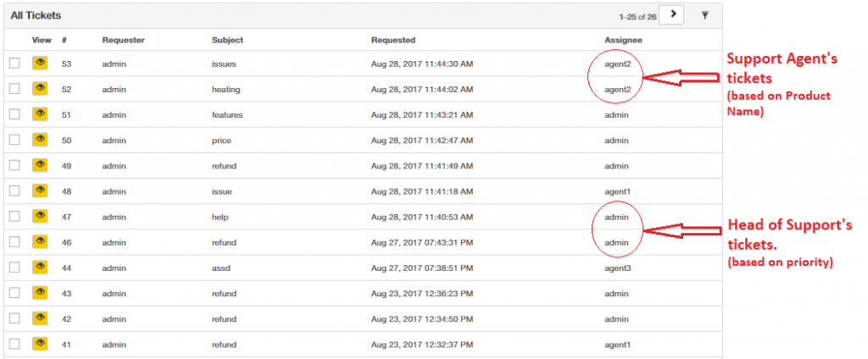This screenshot has width=868, height=359.
Task: Open the ticket filter funnel icon
Action: click(704, 15)
